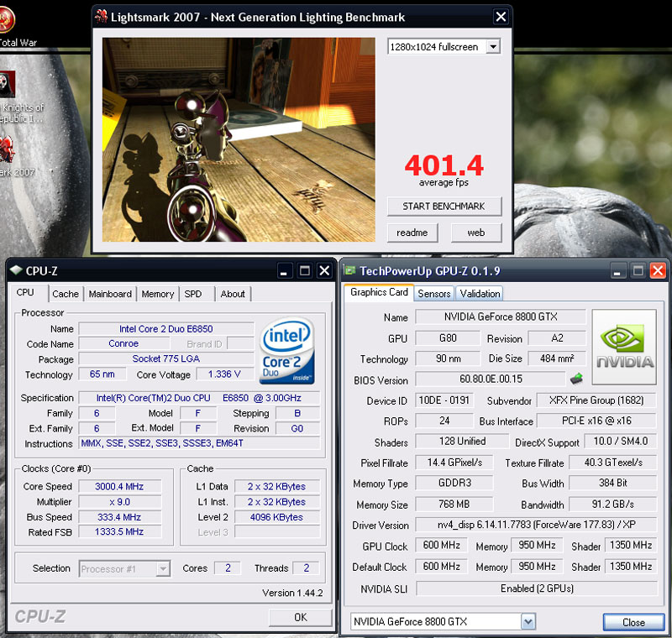Viewport: 672px width, 638px height.
Task: Click the Rated FSB value 1333.5 MHz
Action: point(119,532)
